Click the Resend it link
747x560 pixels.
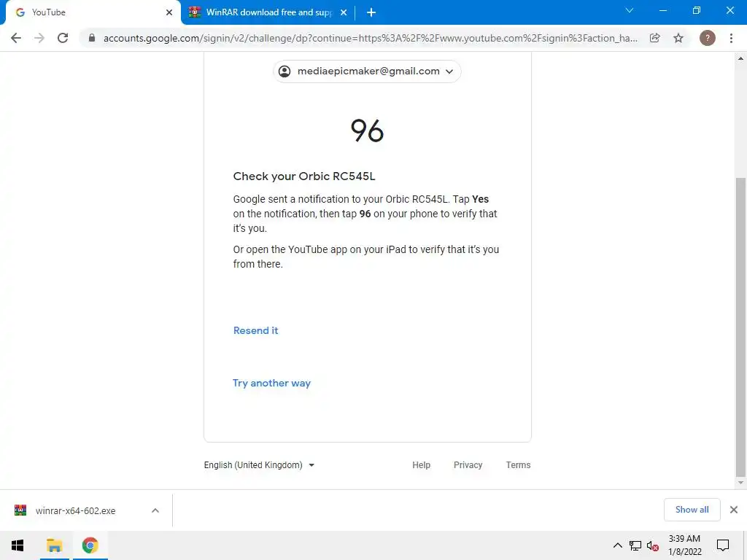coord(256,330)
